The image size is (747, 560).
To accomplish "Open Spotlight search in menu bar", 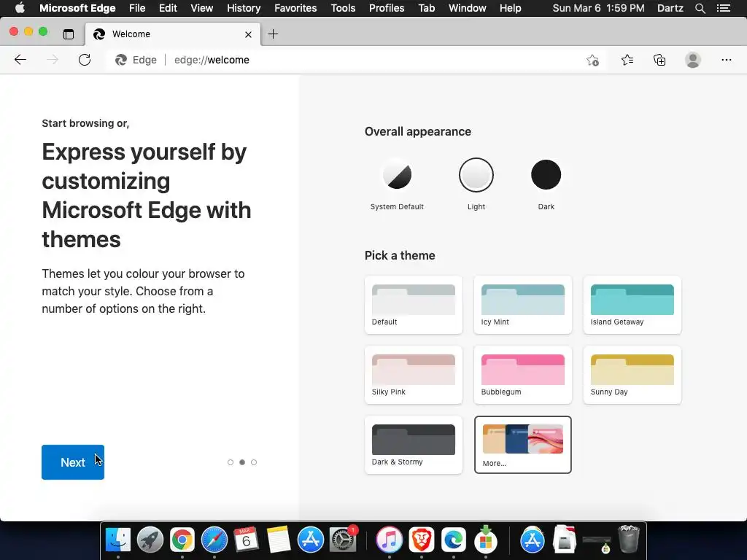I will pyautogui.click(x=700, y=9).
